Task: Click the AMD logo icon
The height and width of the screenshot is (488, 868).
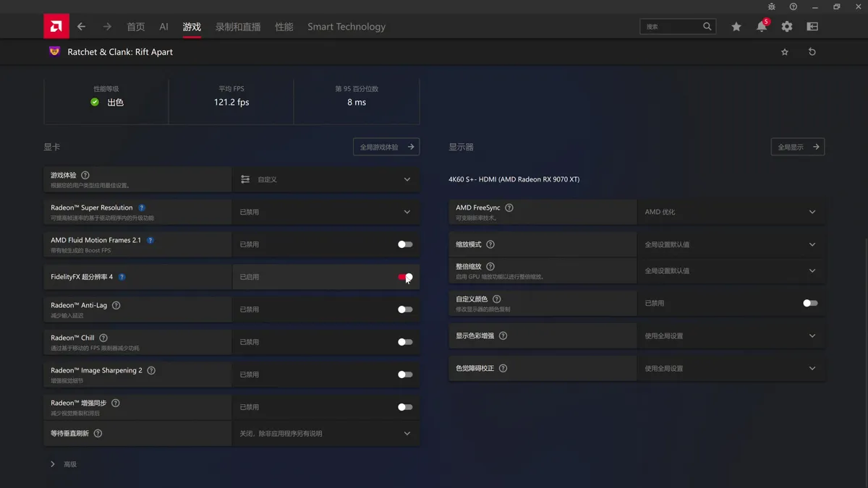Action: click(x=56, y=27)
